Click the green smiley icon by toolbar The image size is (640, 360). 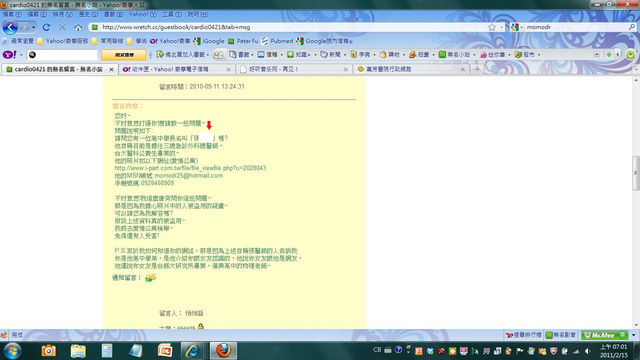(x=631, y=54)
